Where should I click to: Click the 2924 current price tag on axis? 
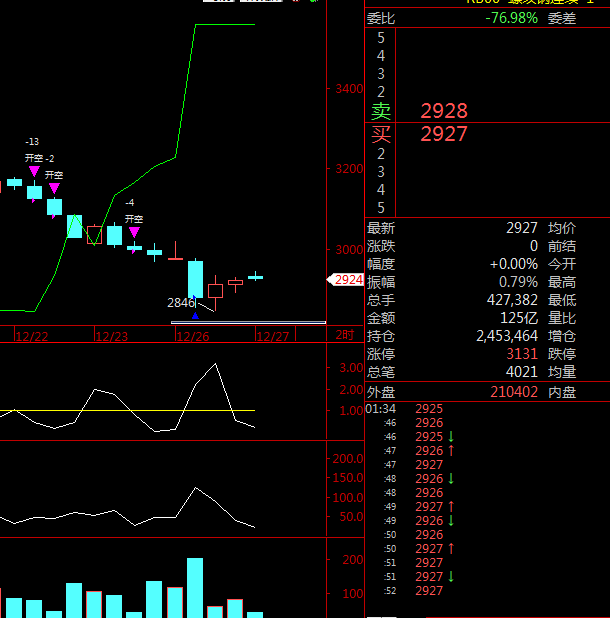coord(347,280)
